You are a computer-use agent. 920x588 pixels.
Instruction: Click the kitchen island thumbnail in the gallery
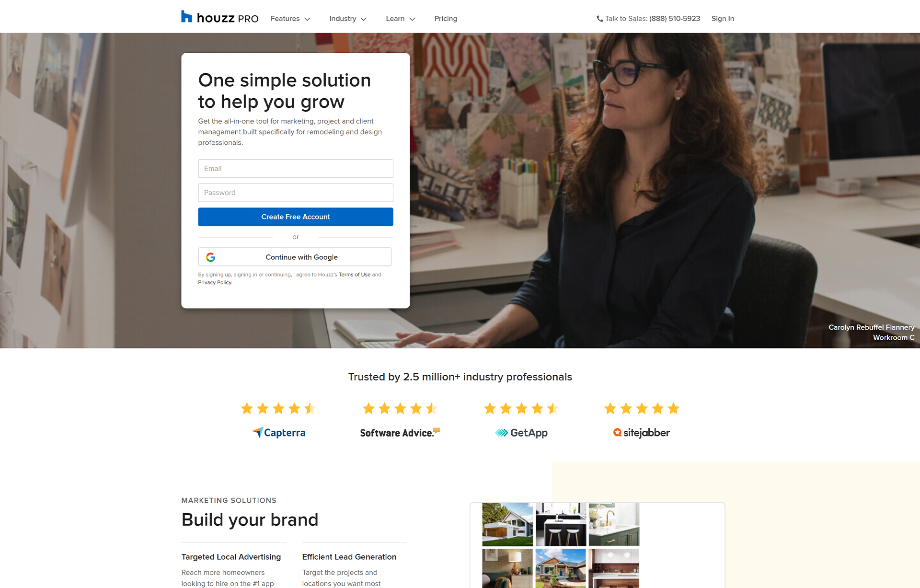561,525
